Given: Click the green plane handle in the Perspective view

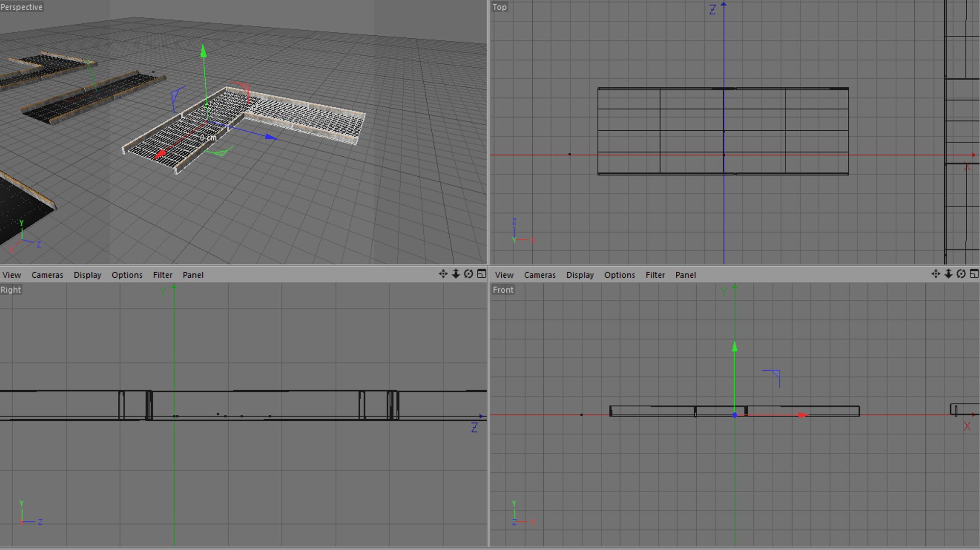Looking at the screenshot, I should coord(221,152).
